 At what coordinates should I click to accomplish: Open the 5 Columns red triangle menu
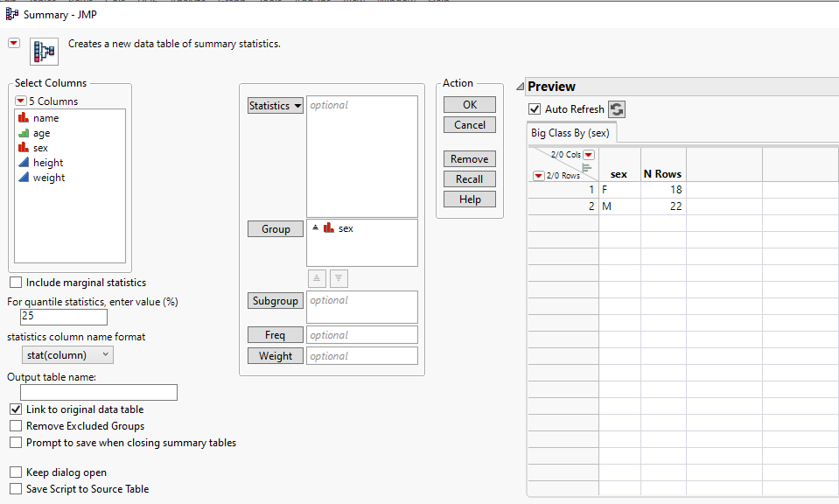point(20,101)
